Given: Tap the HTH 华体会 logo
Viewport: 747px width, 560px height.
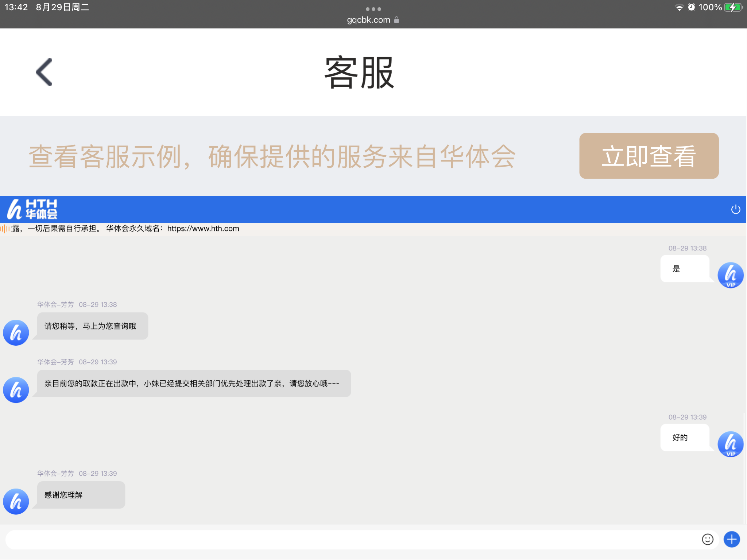Looking at the screenshot, I should click(32, 209).
